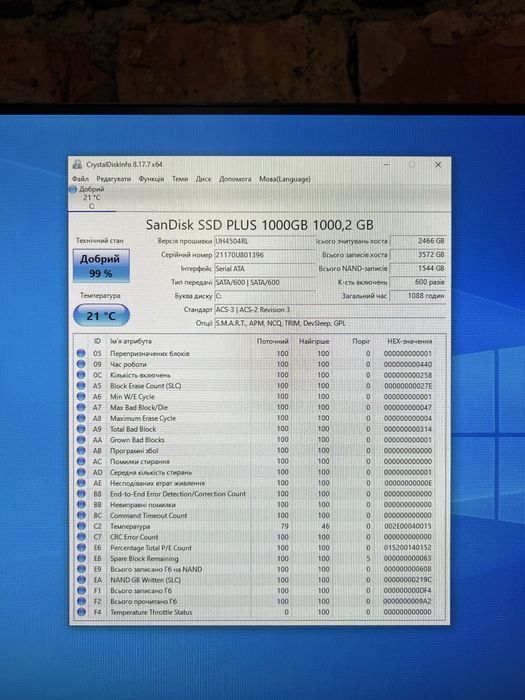Image resolution: width=525 pixels, height=700 pixels.
Task: Click power on hours value 1088 годин
Action: tap(418, 296)
